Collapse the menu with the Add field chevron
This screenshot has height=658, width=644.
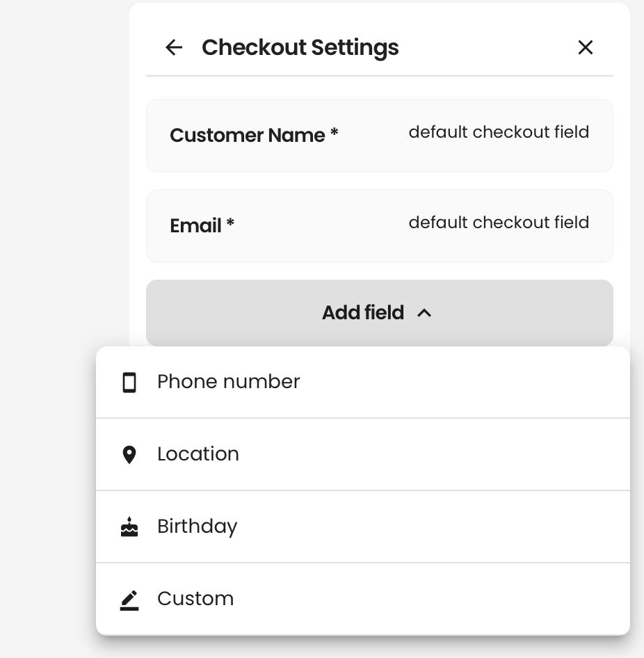(424, 313)
